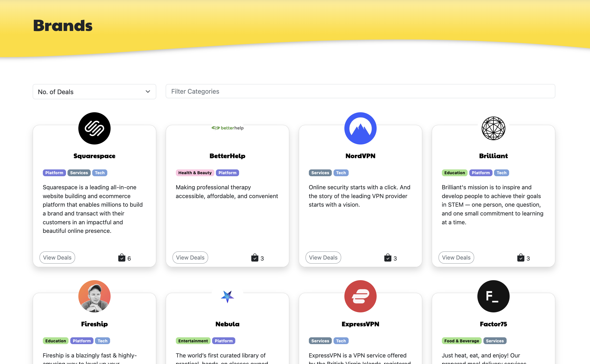590x364 pixels.
Task: View Deals for NordVPN
Action: (x=323, y=258)
